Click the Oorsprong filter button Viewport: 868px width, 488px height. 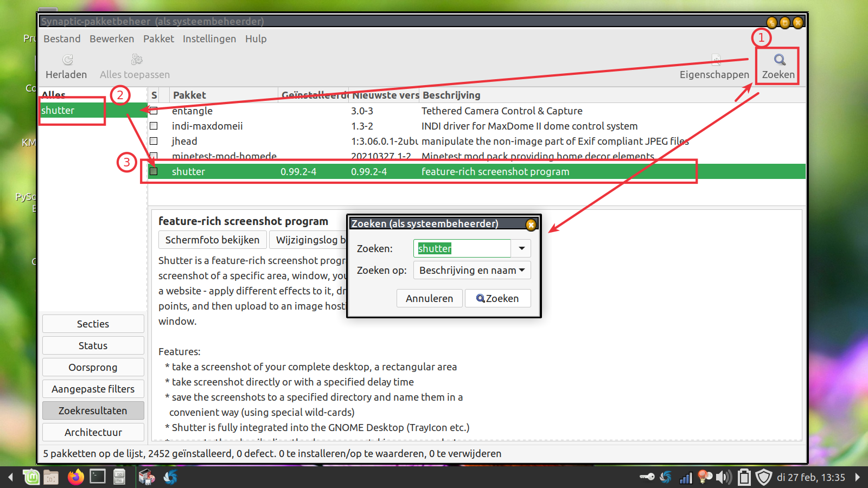click(x=93, y=367)
